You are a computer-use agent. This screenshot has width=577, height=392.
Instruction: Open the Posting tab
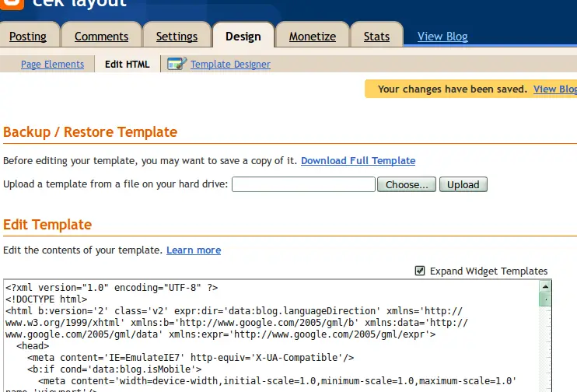(x=28, y=37)
